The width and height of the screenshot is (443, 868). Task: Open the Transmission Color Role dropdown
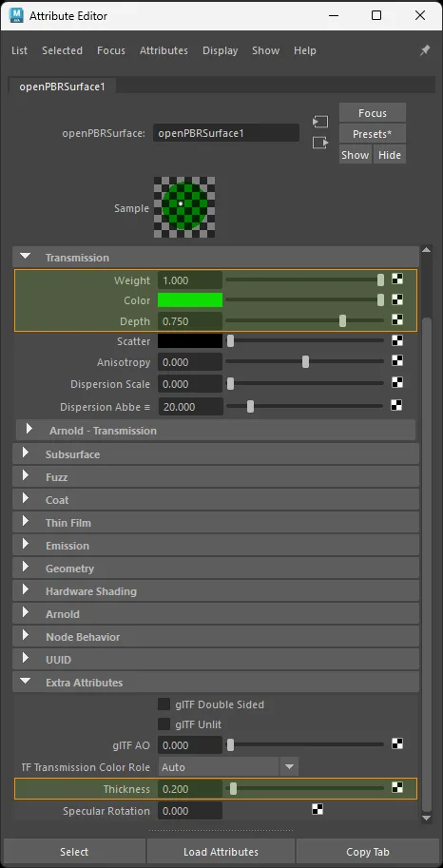(x=228, y=767)
